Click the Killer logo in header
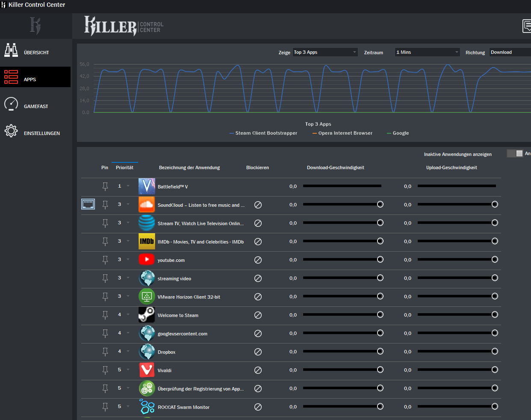This screenshot has width=531, height=420. (124, 26)
